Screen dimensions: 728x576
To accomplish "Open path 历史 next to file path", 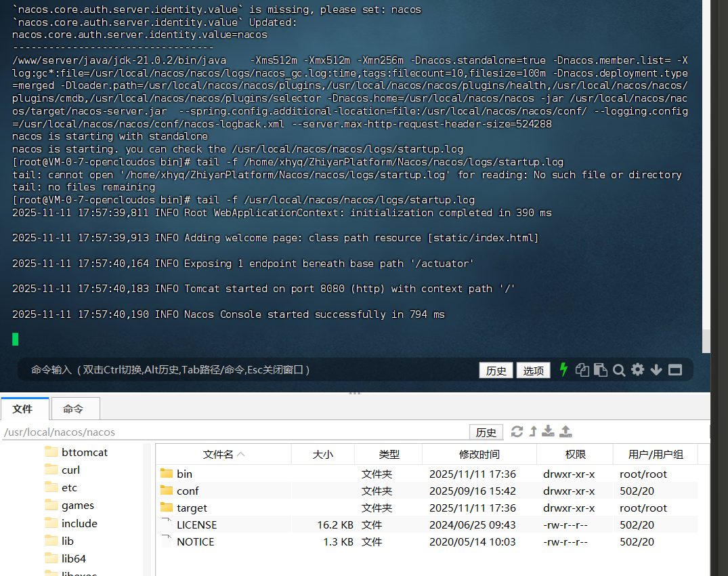I will click(486, 432).
